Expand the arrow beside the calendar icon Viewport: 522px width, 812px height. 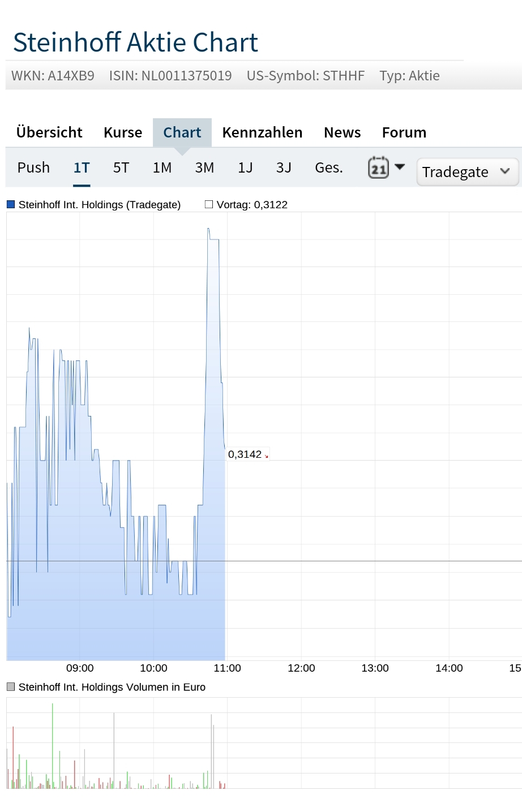click(x=400, y=167)
